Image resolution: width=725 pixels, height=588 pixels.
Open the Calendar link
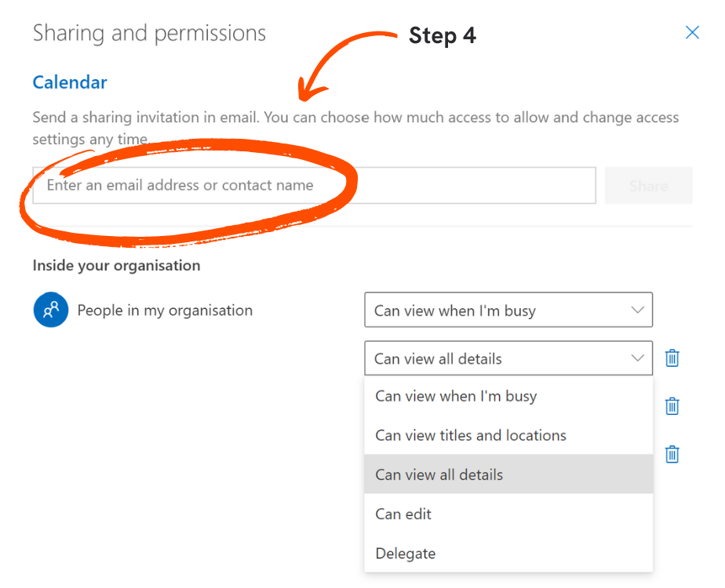(x=69, y=82)
